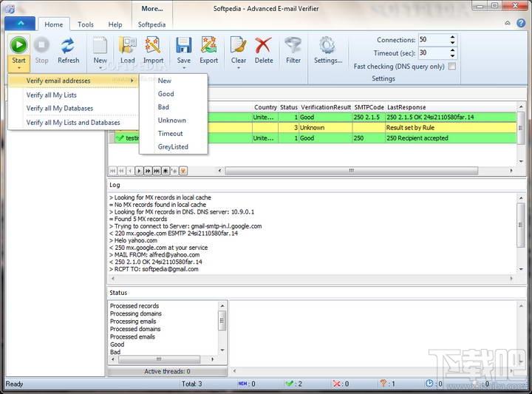Click the green Start play icon

pyautogui.click(x=18, y=45)
